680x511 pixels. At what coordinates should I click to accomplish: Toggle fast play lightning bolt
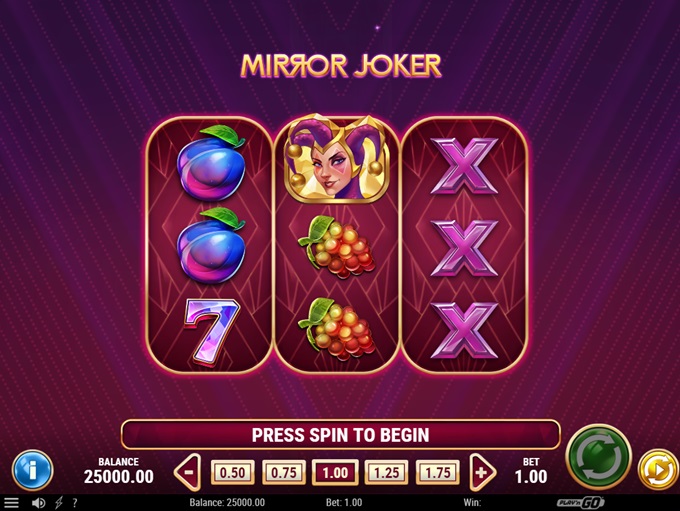tap(59, 503)
